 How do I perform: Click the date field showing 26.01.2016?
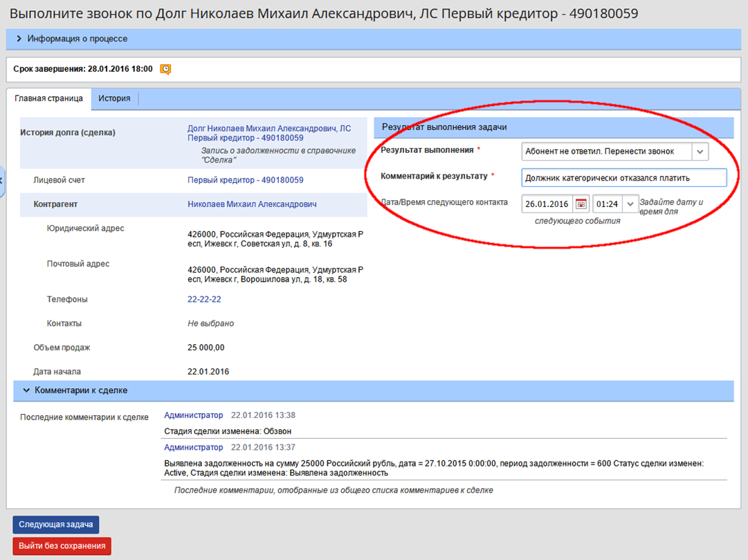546,204
